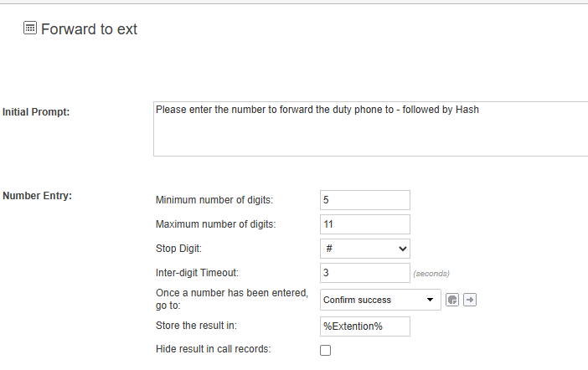
Task: Click the create-object icon next to Confirm success
Action: (x=452, y=300)
